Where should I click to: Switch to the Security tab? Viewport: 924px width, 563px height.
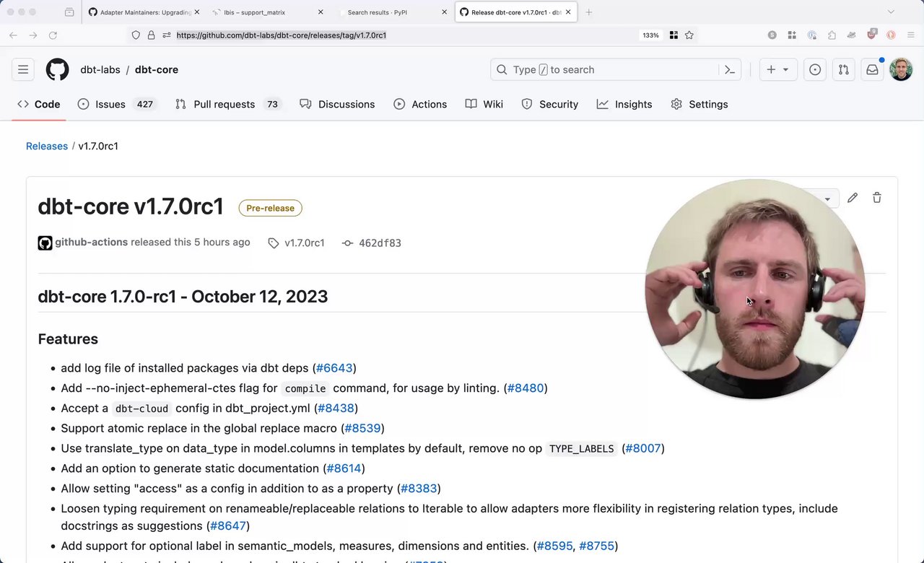pos(550,104)
